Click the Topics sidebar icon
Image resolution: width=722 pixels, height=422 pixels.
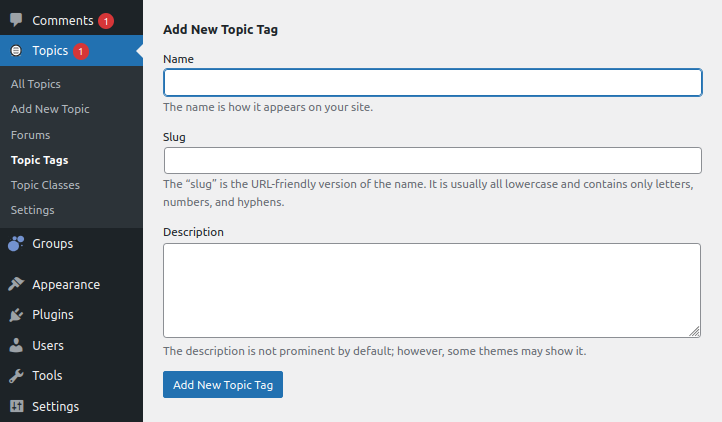tap(16, 50)
